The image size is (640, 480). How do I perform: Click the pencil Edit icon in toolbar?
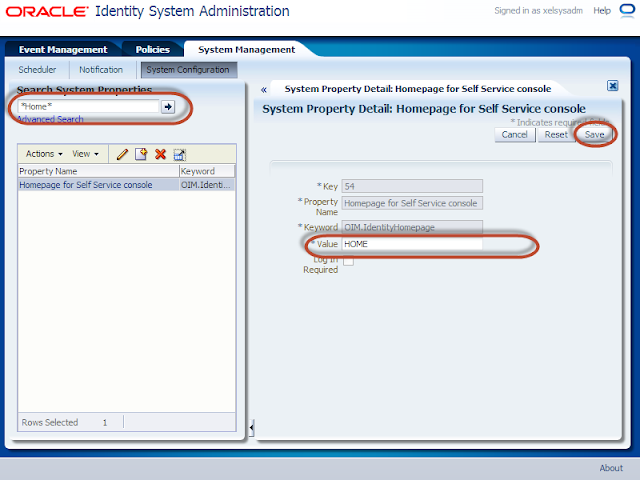[x=122, y=154]
